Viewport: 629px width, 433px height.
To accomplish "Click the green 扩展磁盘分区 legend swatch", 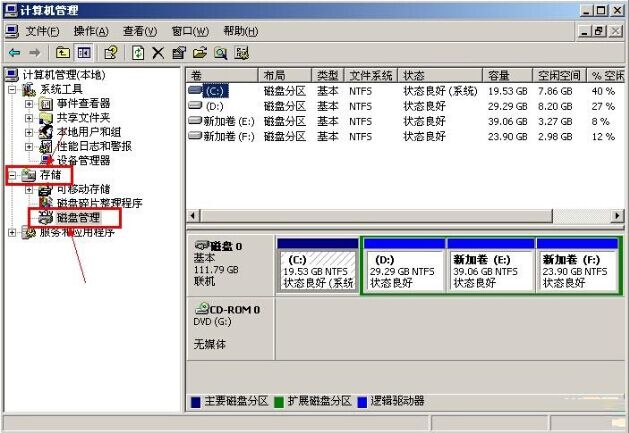I will pyautogui.click(x=279, y=402).
